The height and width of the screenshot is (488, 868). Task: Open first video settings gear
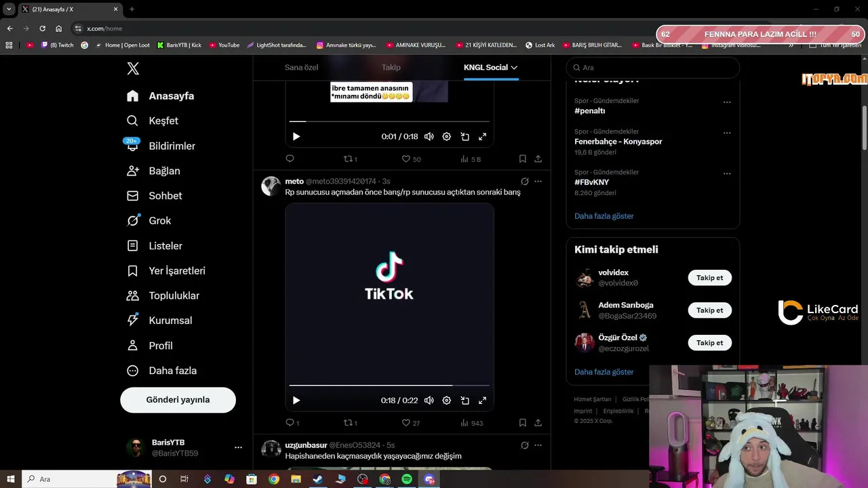coord(446,136)
